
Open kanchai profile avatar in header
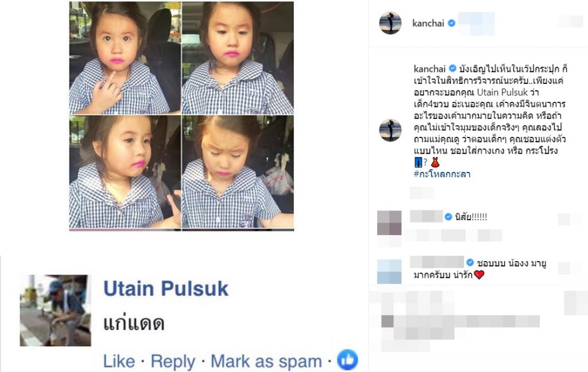point(390,23)
